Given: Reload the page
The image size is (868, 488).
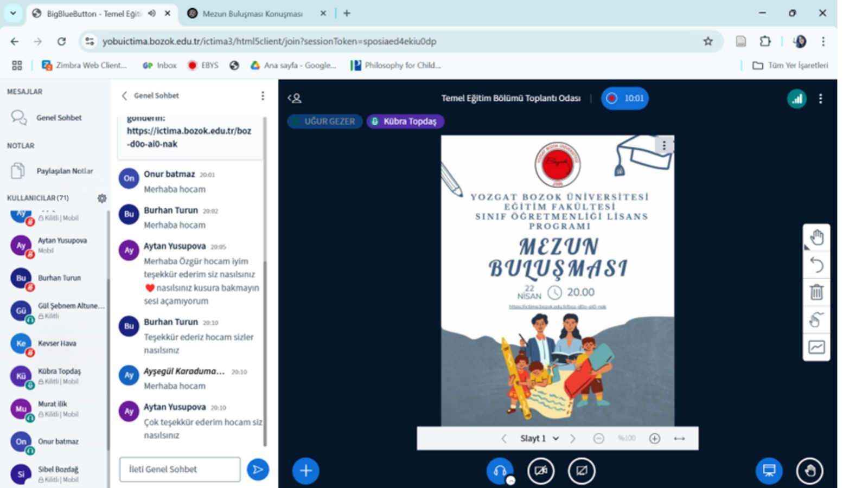Looking at the screenshot, I should 61,41.
